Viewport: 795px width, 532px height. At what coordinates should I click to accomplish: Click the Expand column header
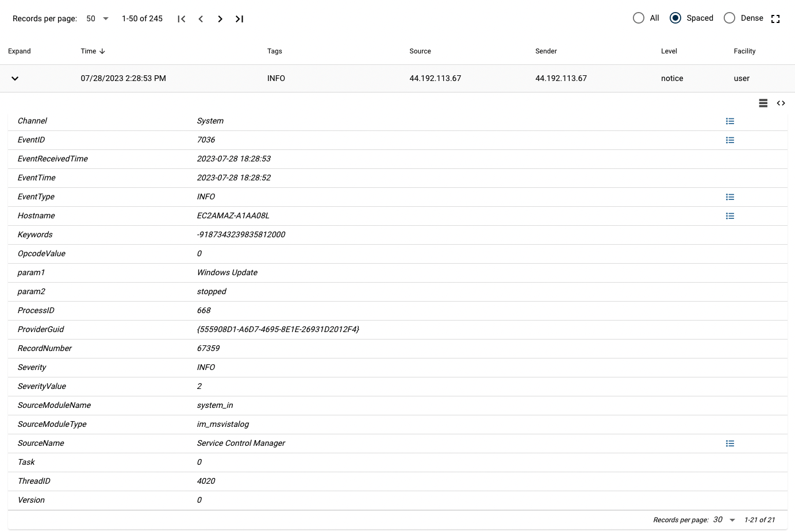pyautogui.click(x=20, y=51)
